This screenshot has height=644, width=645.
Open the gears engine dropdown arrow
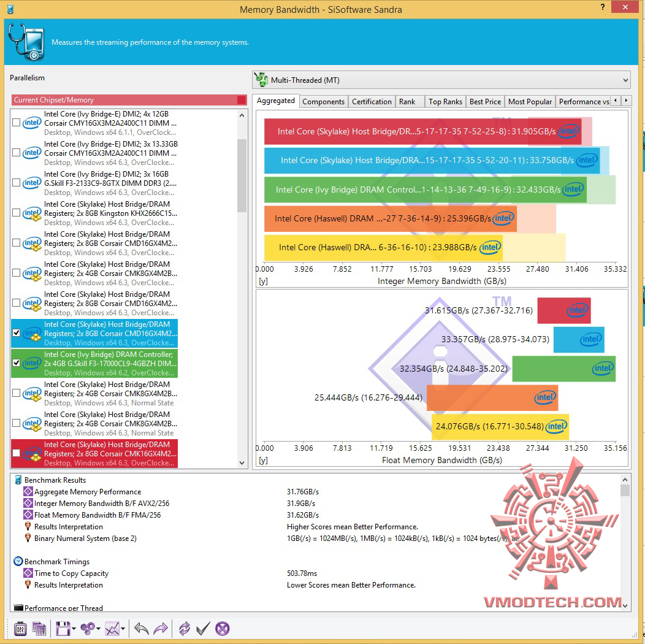pyautogui.click(x=98, y=629)
